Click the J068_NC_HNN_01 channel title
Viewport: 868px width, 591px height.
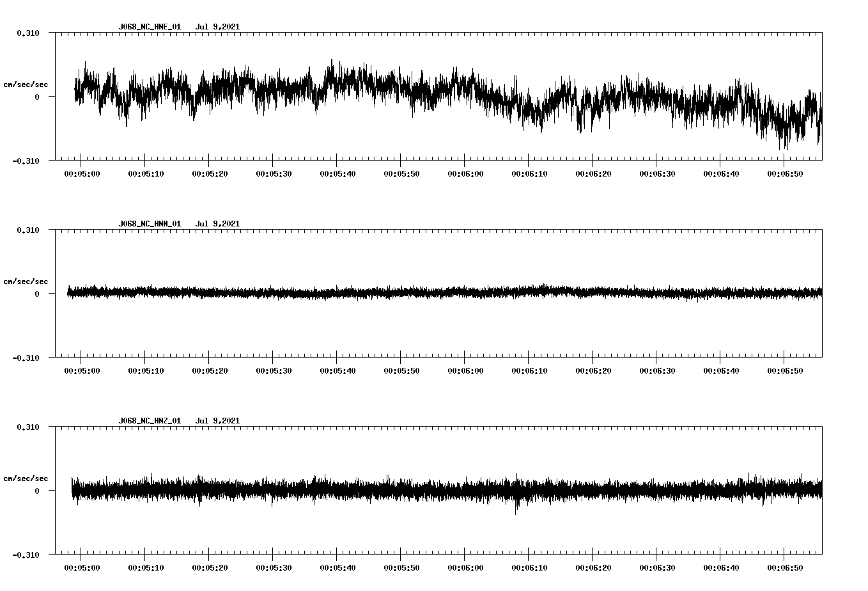click(x=150, y=224)
